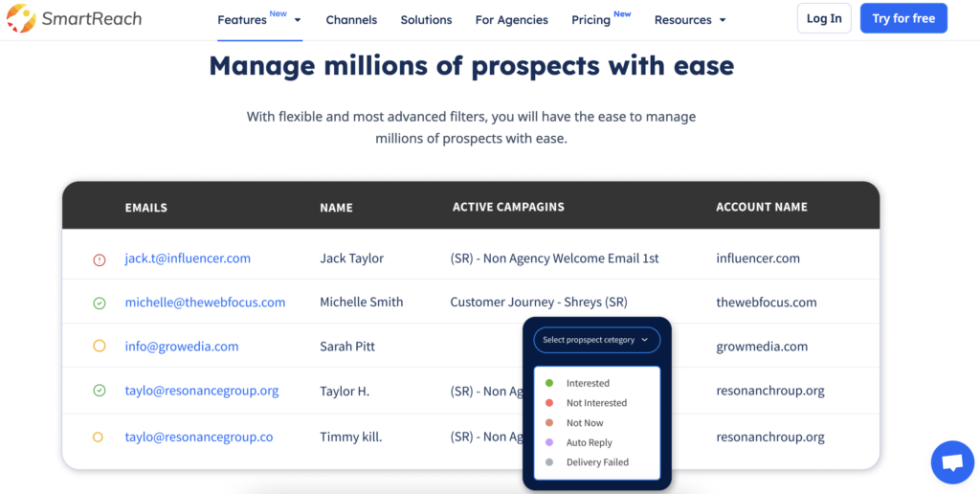Click the SmartReach logo
This screenshot has width=980, height=494.
tap(75, 18)
